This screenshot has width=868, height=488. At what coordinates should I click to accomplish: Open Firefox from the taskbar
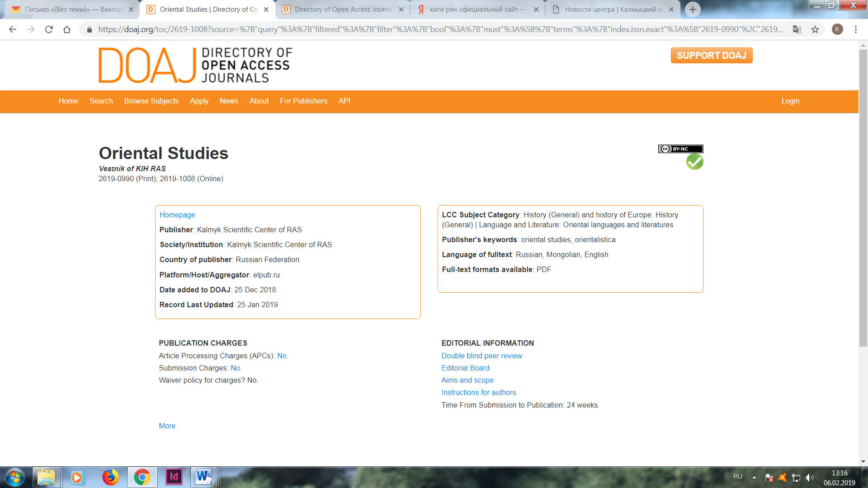click(110, 477)
